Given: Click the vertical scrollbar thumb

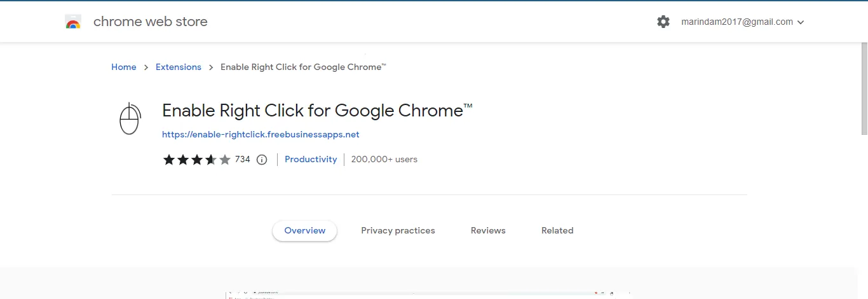Looking at the screenshot, I should point(864,89).
